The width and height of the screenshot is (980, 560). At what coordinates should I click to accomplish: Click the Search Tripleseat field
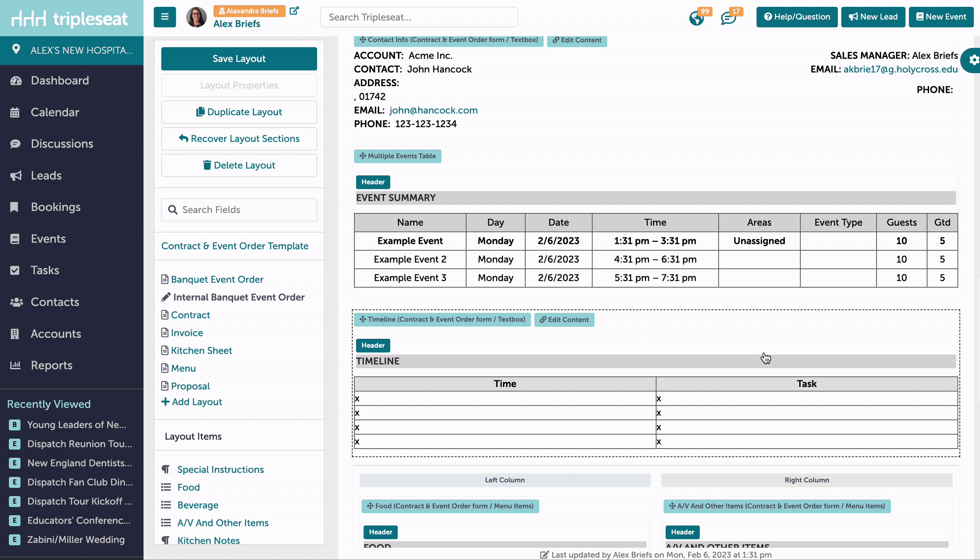click(x=419, y=17)
